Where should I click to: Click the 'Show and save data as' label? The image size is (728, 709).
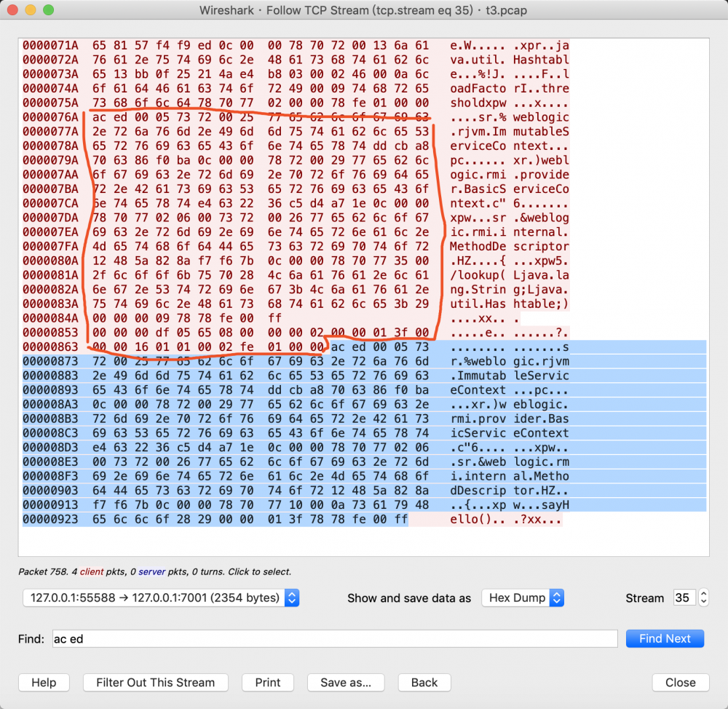409,598
